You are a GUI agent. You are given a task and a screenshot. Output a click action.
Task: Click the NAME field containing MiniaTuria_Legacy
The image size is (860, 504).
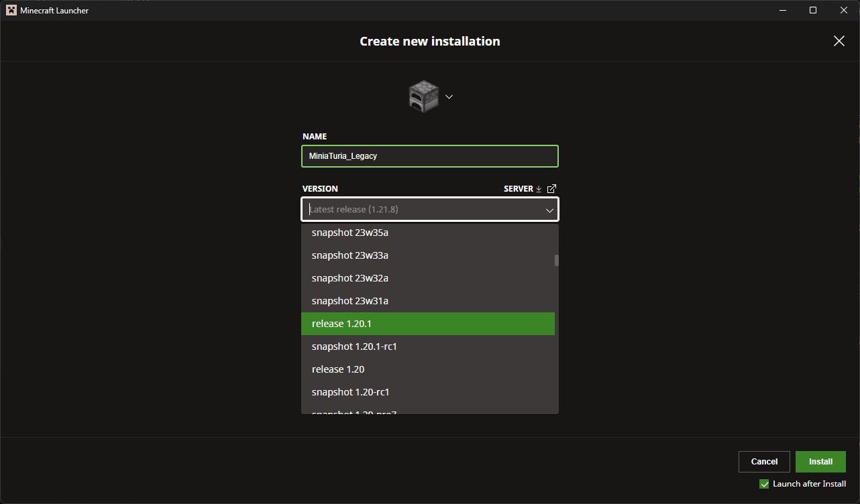click(x=430, y=156)
